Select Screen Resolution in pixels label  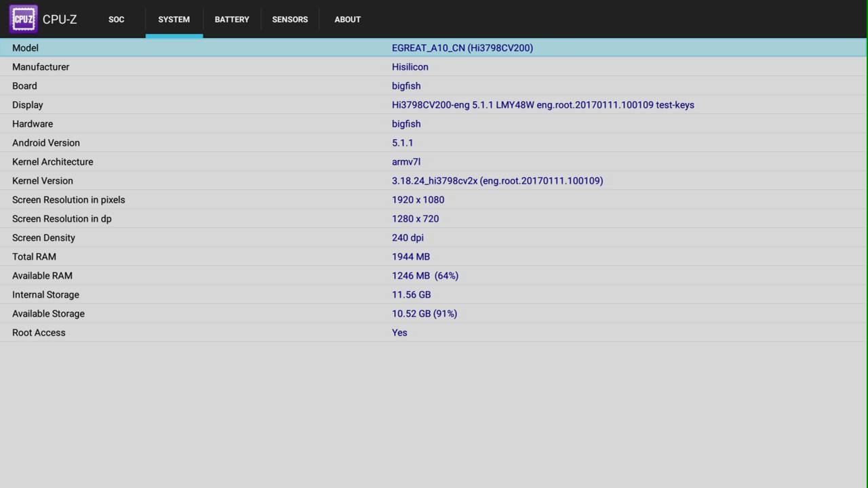click(68, 200)
